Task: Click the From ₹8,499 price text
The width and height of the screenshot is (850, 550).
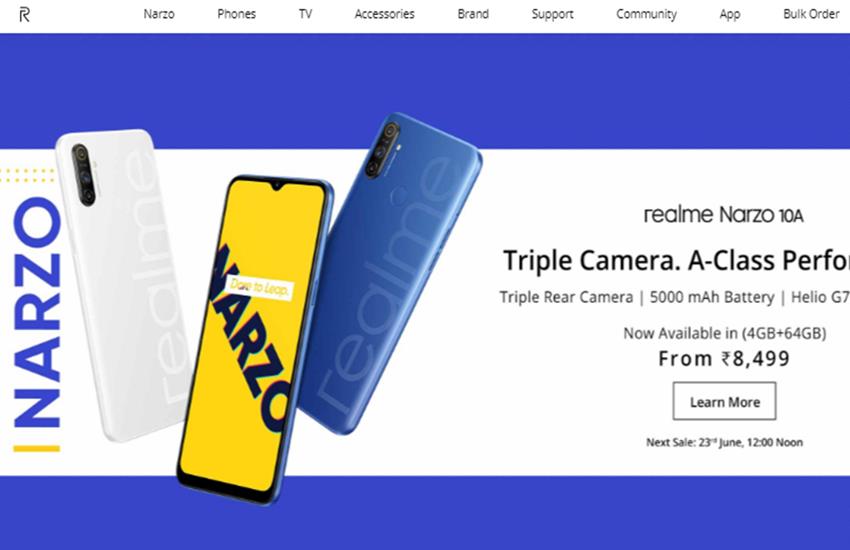Action: pyautogui.click(x=724, y=359)
